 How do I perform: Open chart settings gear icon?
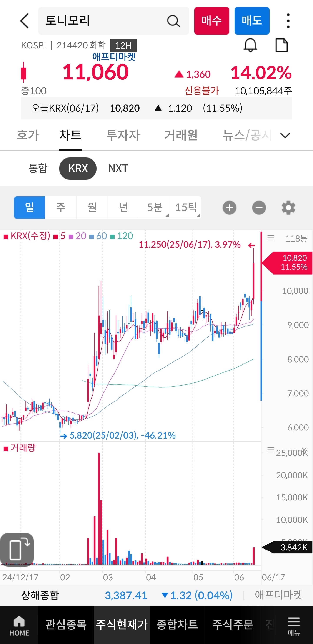[288, 207]
